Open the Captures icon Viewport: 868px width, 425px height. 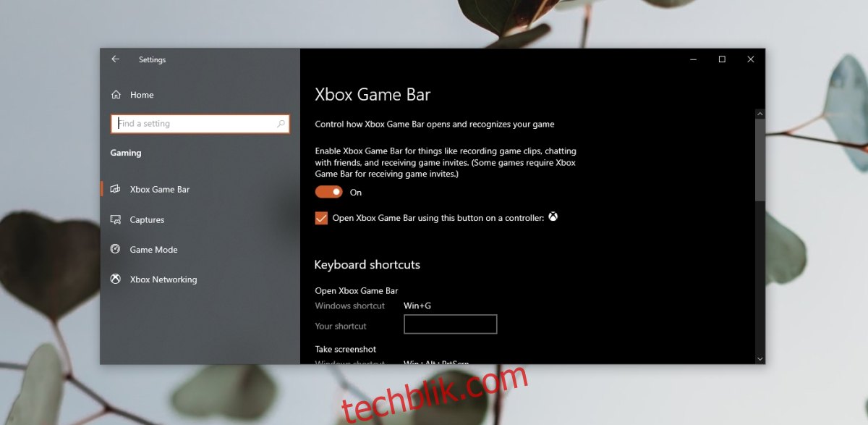116,219
